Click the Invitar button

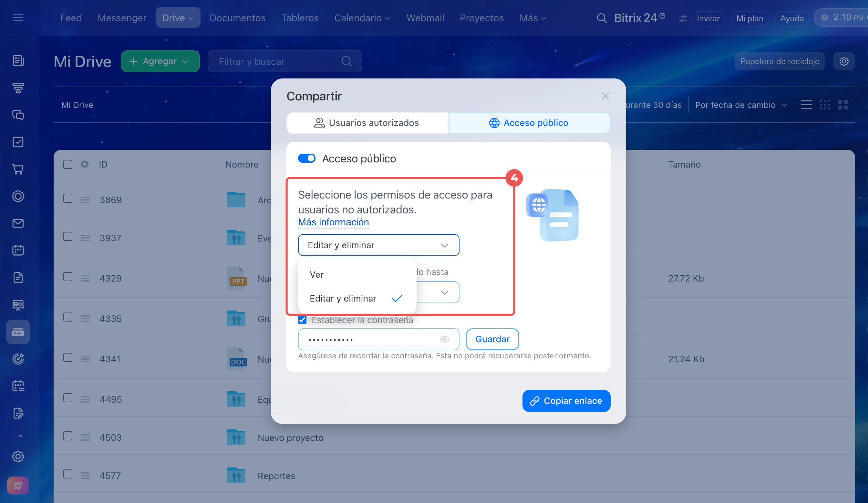coord(708,18)
